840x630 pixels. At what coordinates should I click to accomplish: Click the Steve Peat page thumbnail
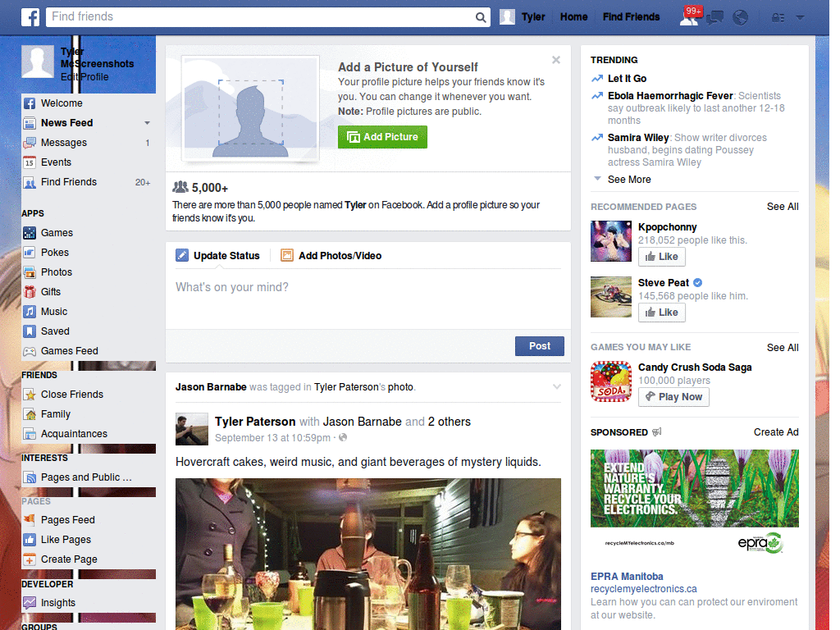[610, 297]
